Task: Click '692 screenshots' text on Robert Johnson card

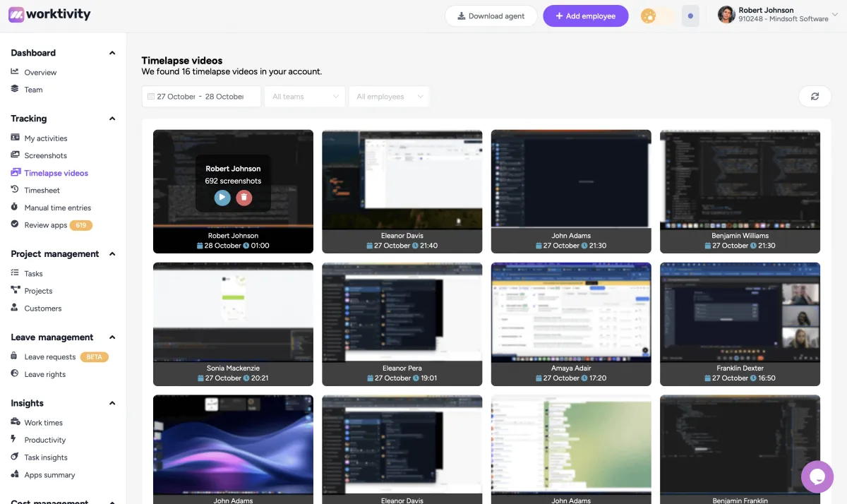Action: click(x=233, y=181)
